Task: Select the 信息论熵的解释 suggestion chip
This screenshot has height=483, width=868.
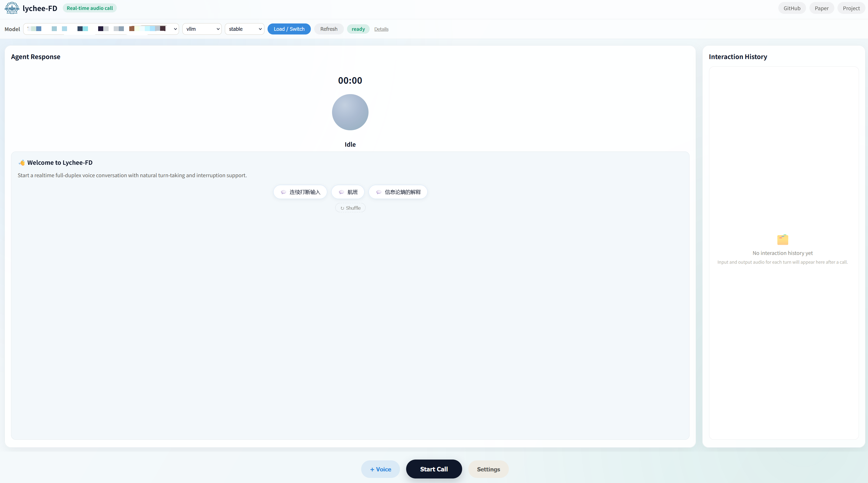Action: [x=398, y=192]
